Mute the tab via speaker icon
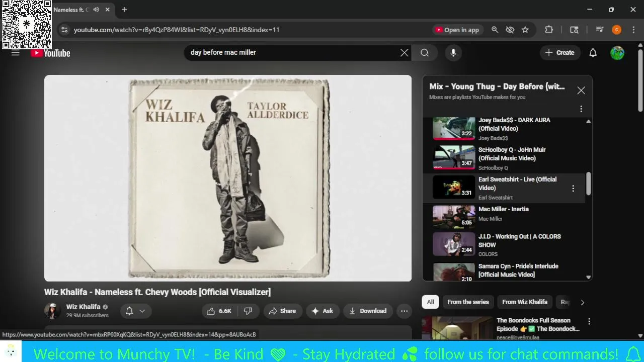The image size is (644, 362). tap(96, 10)
